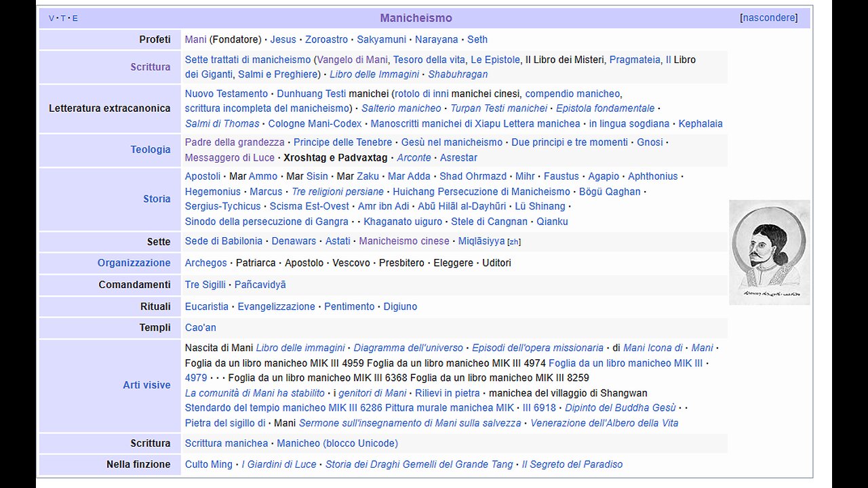Open the Manicheismo cinese link
This screenshot has width=868, height=488.
click(x=404, y=241)
